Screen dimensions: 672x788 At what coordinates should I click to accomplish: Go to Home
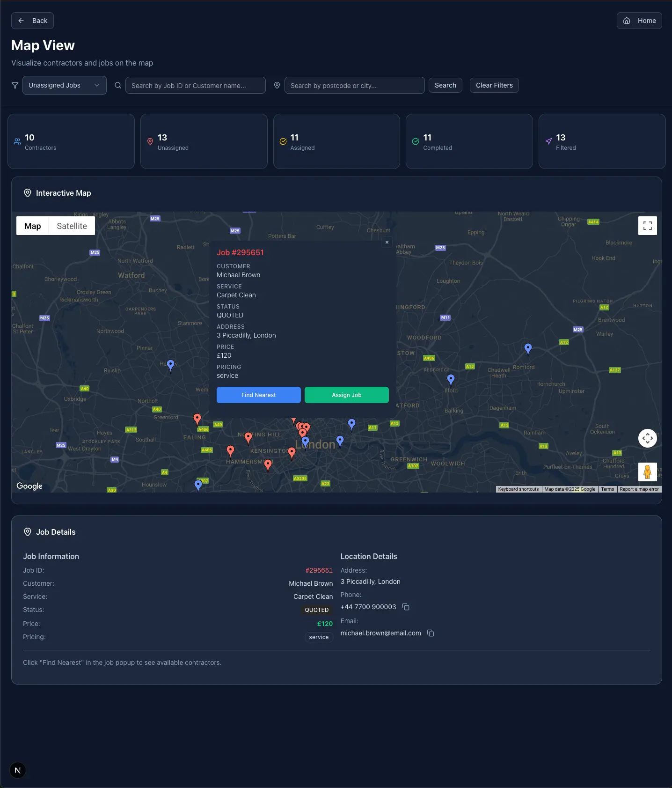(x=639, y=21)
